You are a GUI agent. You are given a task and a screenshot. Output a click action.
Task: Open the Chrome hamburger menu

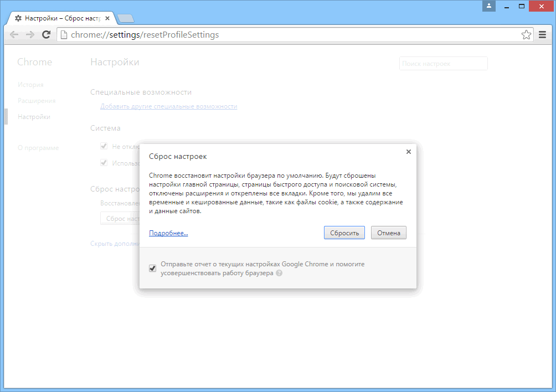tap(542, 35)
